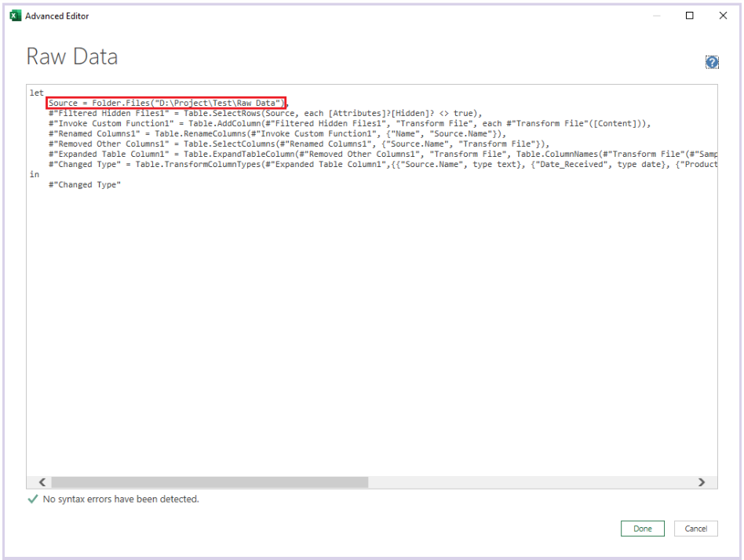Click the "let" keyword line
The width and height of the screenshot is (744, 560).
pyautogui.click(x=37, y=93)
